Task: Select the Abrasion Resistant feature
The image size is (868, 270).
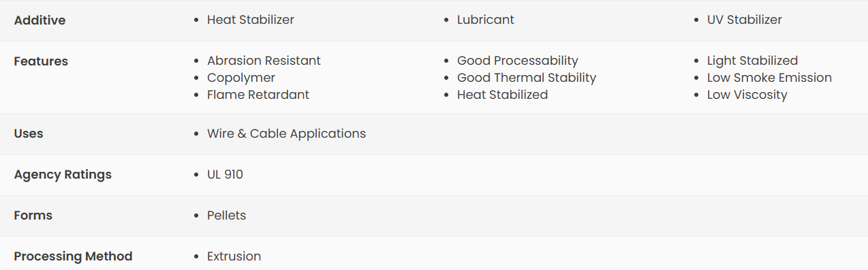Action: click(264, 61)
